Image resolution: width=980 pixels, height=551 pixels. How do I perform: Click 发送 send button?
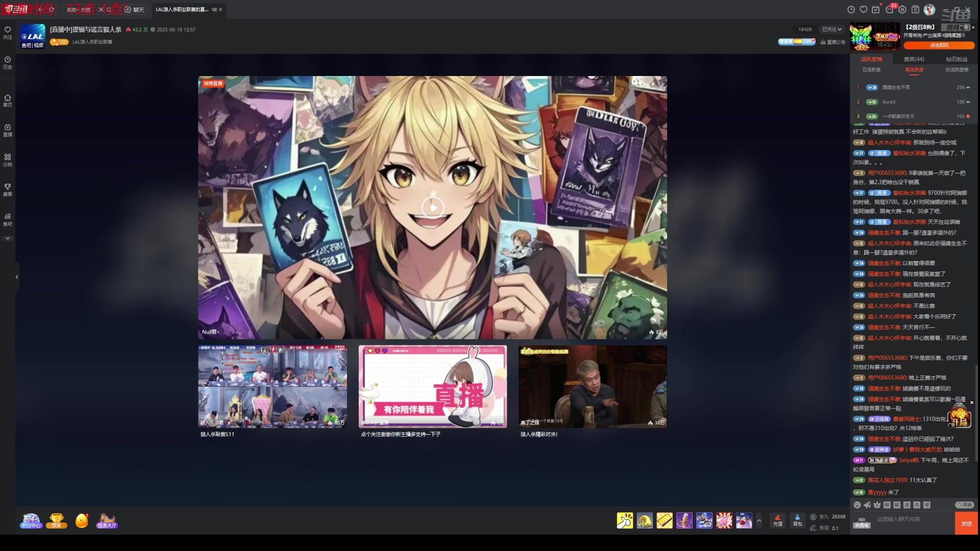click(966, 524)
